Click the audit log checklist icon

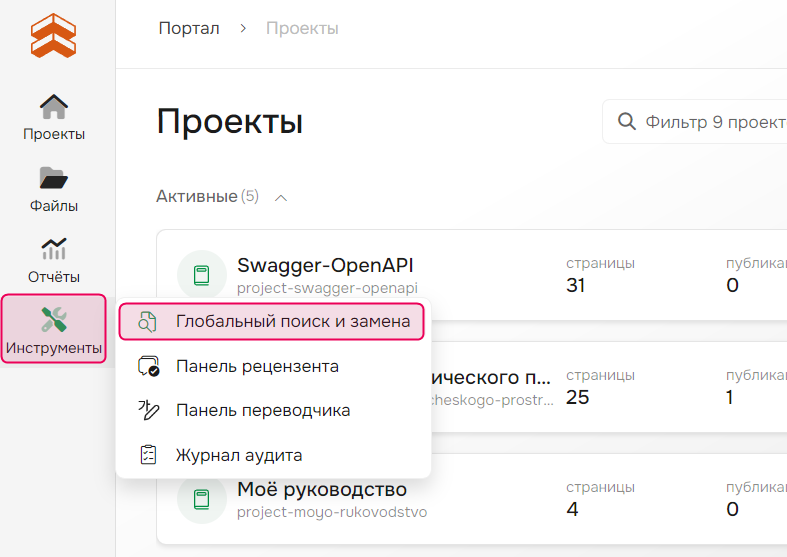148,455
